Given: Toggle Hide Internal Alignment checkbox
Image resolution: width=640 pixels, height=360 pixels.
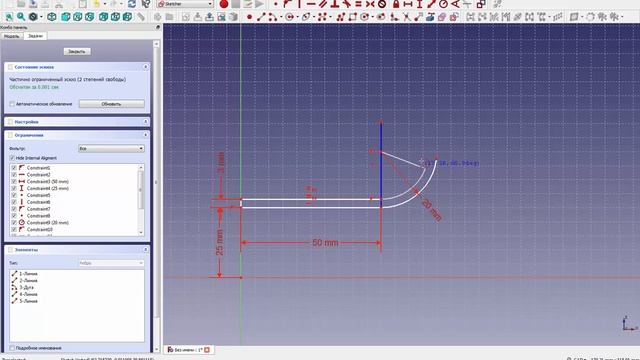Looking at the screenshot, I should point(12,158).
